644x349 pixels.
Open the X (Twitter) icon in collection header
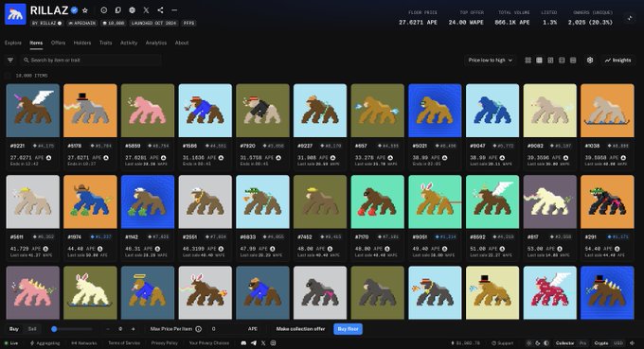(x=146, y=10)
